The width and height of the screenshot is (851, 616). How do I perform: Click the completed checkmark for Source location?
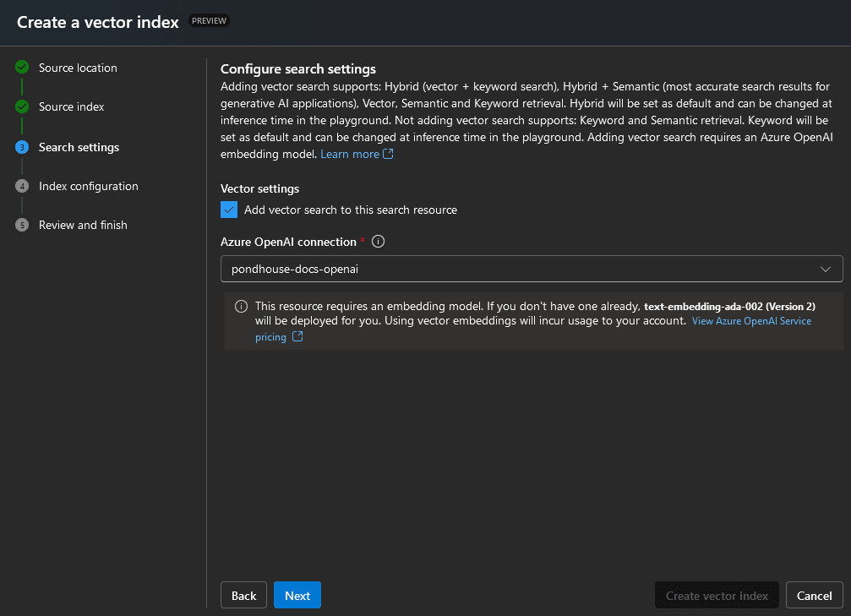[x=21, y=68]
